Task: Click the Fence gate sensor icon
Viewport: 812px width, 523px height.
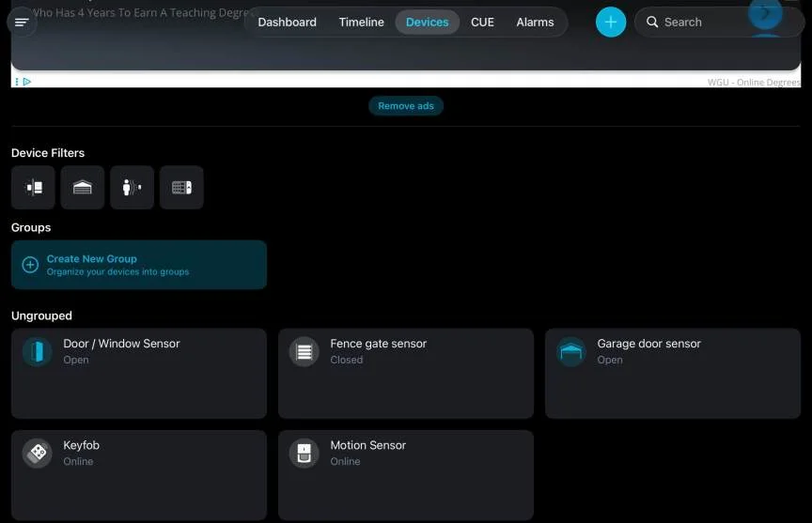Action: coord(304,352)
